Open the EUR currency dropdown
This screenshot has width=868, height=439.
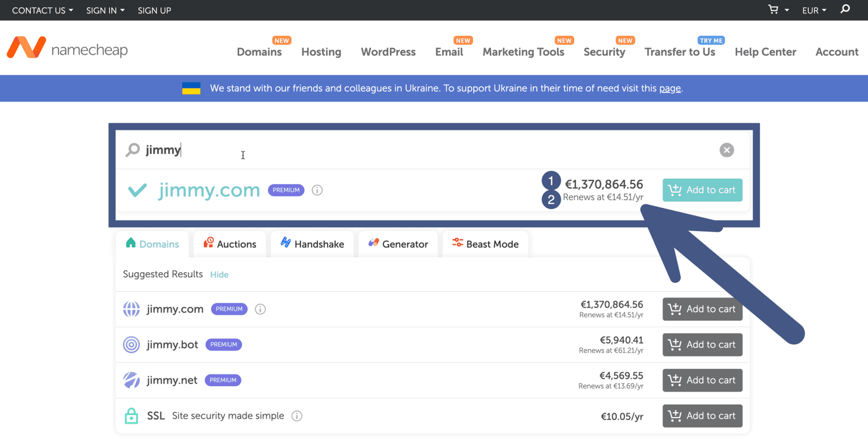[814, 10]
